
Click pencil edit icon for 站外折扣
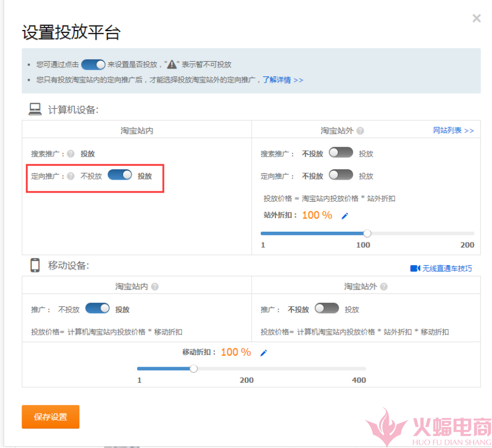[x=345, y=216]
